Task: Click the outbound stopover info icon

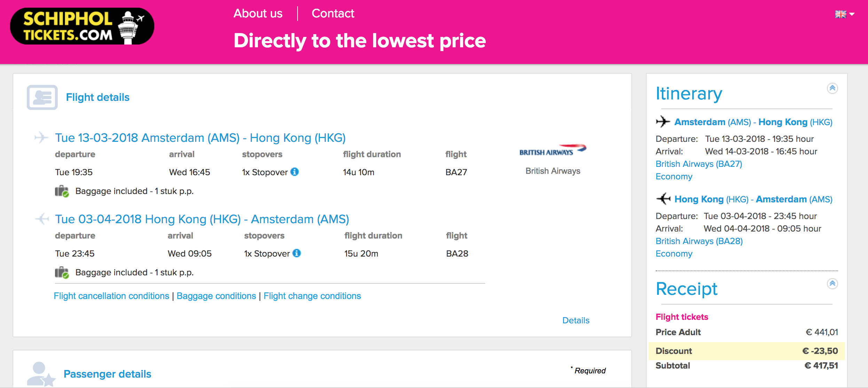Action: [295, 172]
